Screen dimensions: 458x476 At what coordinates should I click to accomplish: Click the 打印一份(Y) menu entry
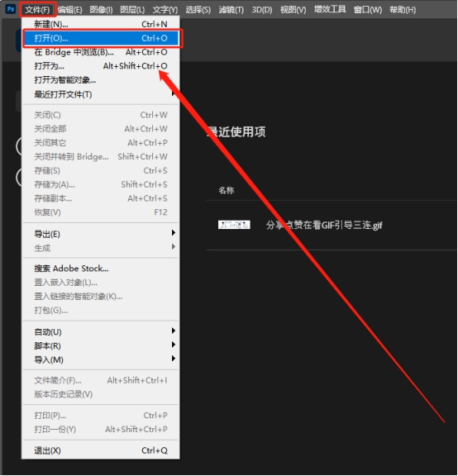[101, 429]
